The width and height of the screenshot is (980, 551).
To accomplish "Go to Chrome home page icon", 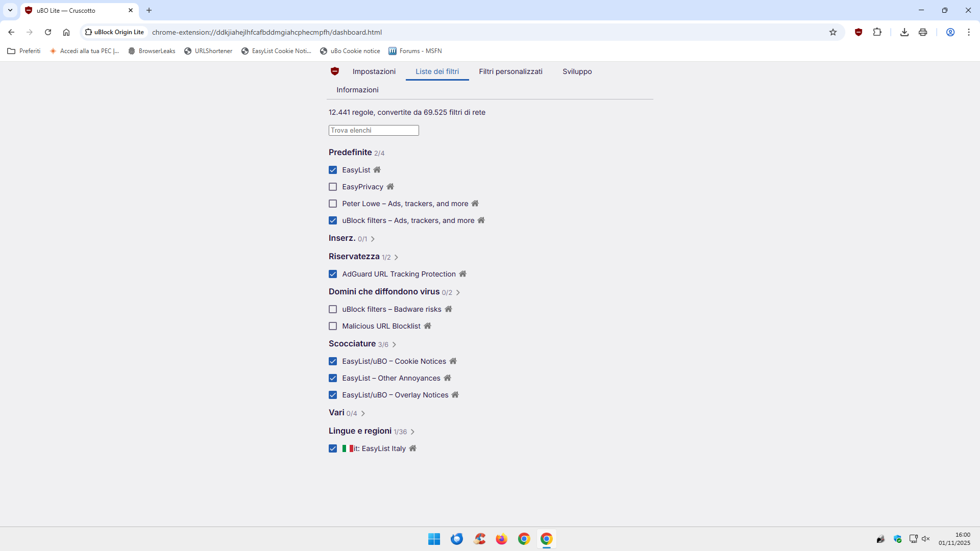I will [x=66, y=32].
